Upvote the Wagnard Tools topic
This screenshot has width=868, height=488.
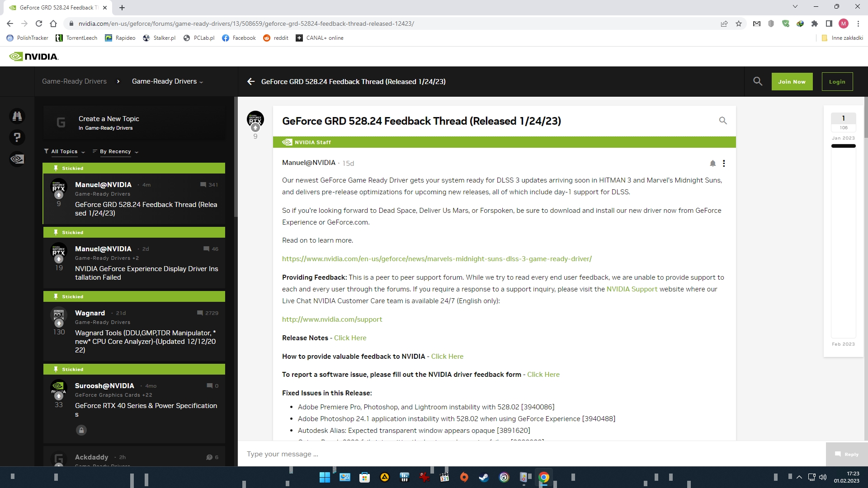pyautogui.click(x=59, y=324)
